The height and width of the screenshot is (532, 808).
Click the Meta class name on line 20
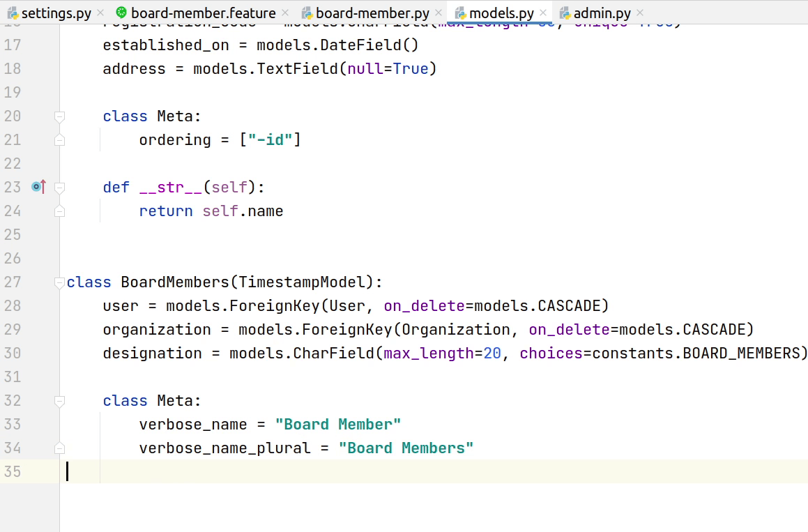175,116
